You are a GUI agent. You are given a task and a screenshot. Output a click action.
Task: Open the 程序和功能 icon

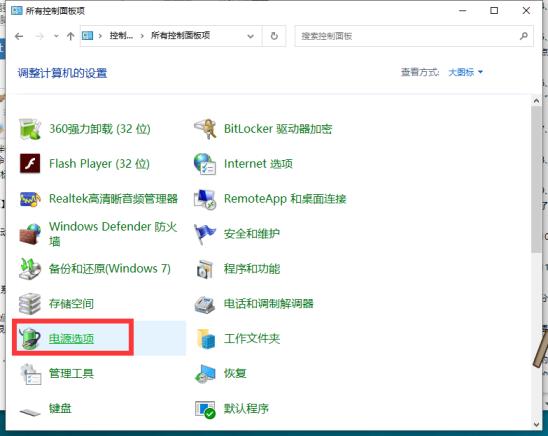pyautogui.click(x=205, y=269)
